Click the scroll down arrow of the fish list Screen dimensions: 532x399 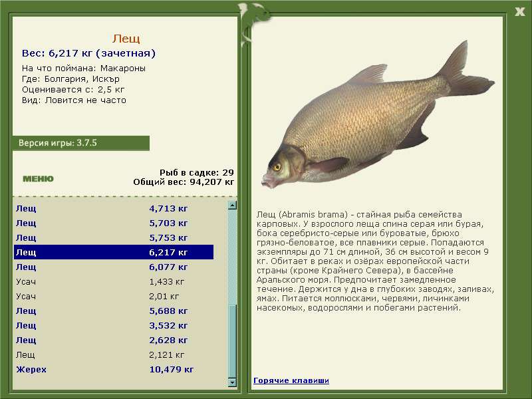pyautogui.click(x=232, y=382)
